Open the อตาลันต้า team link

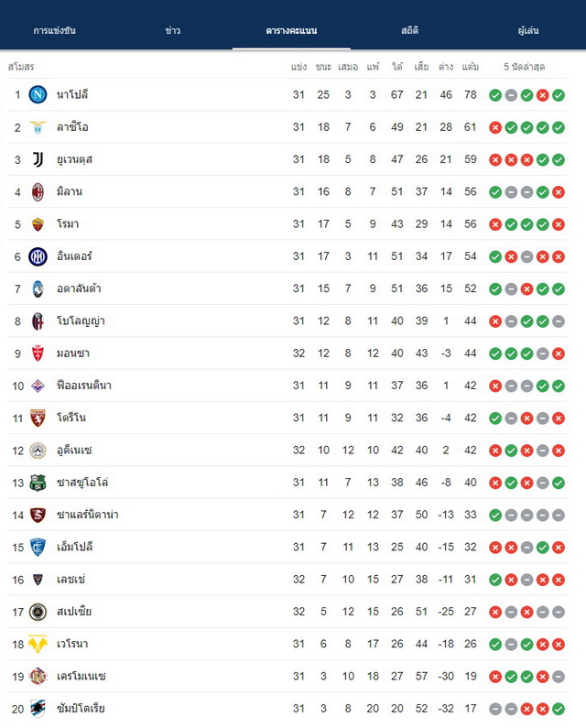point(79,288)
